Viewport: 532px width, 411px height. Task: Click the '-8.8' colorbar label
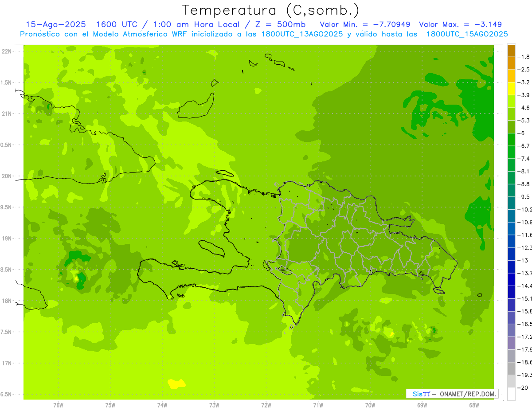524,184
